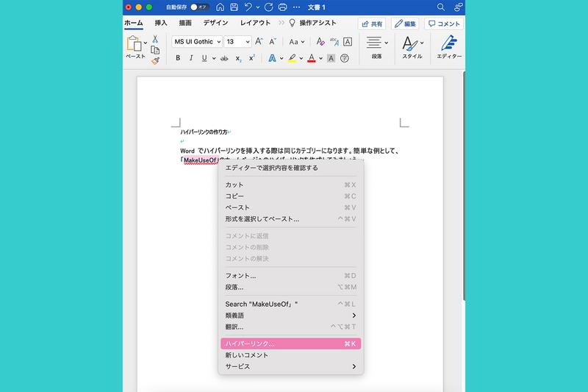Undo the last action with the arrow icon
The width and height of the screenshot is (588, 392).
248,7
